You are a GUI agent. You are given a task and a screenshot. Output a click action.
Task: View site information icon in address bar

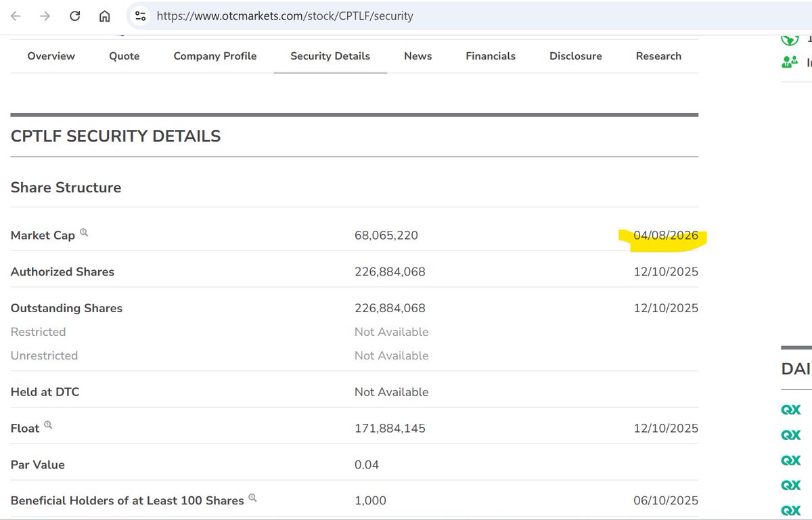pyautogui.click(x=140, y=16)
